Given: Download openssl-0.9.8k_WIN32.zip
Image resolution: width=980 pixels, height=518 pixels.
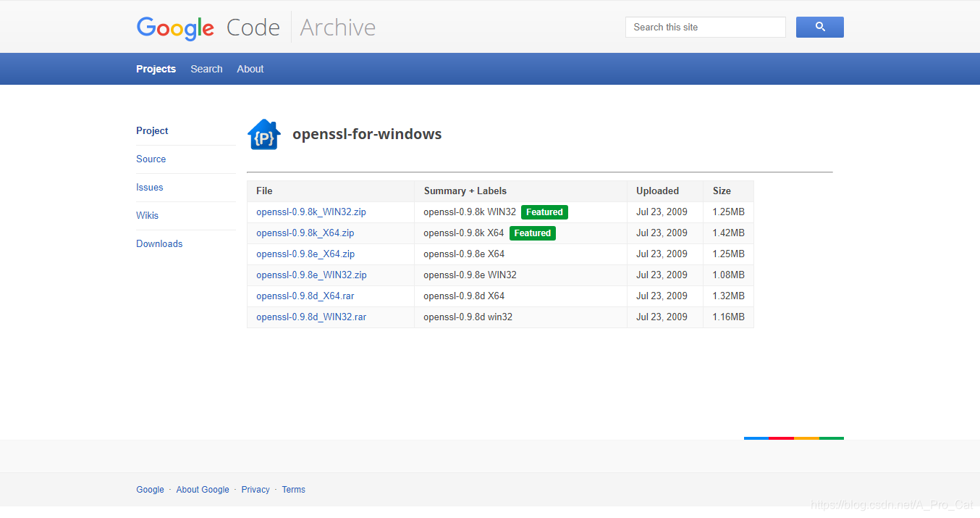Looking at the screenshot, I should 311,212.
